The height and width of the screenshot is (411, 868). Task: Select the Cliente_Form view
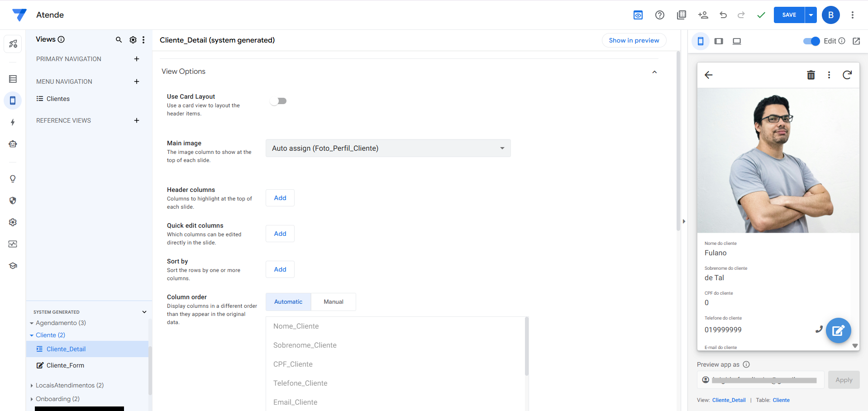point(65,365)
